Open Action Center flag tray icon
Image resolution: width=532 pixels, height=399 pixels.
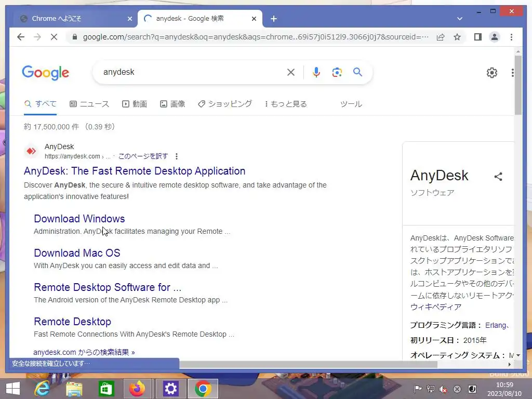click(x=418, y=389)
